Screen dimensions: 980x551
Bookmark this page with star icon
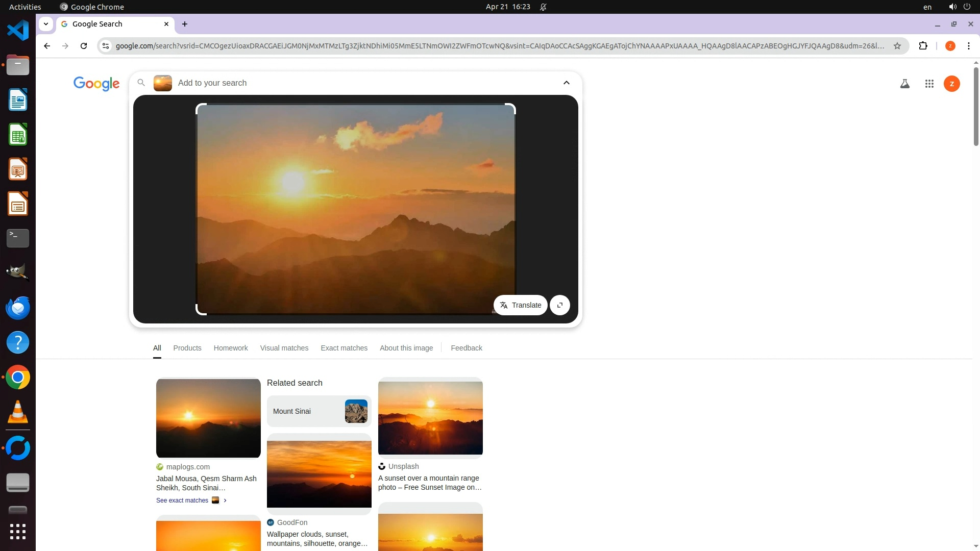(x=897, y=46)
